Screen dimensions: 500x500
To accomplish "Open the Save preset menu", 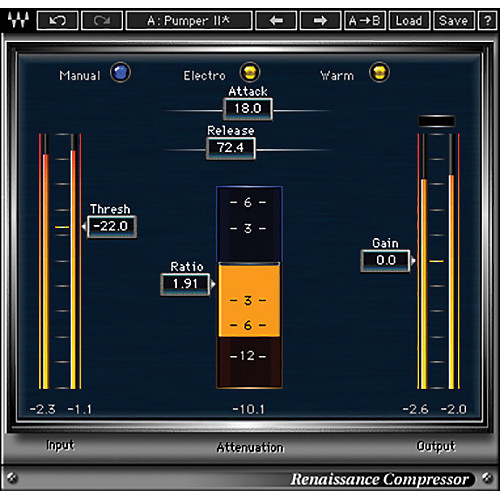I will pos(453,21).
